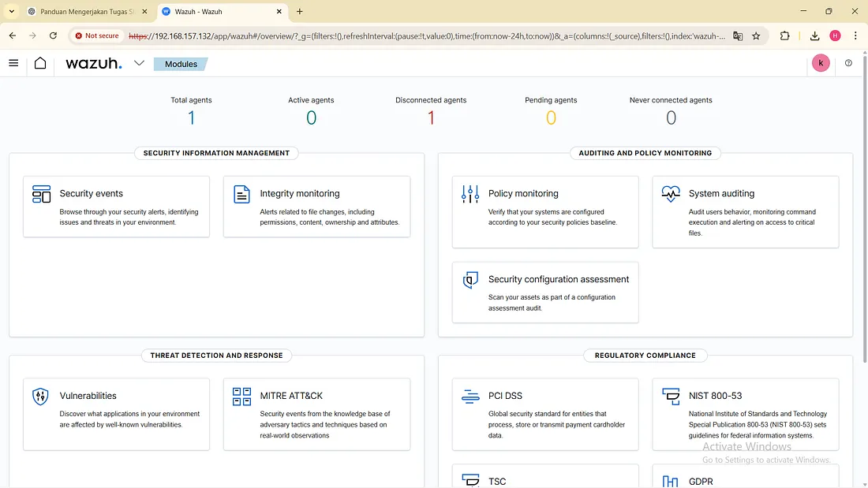Click the Integrity monitoring document icon
Viewport: 868px width, 488px height.
click(x=241, y=193)
